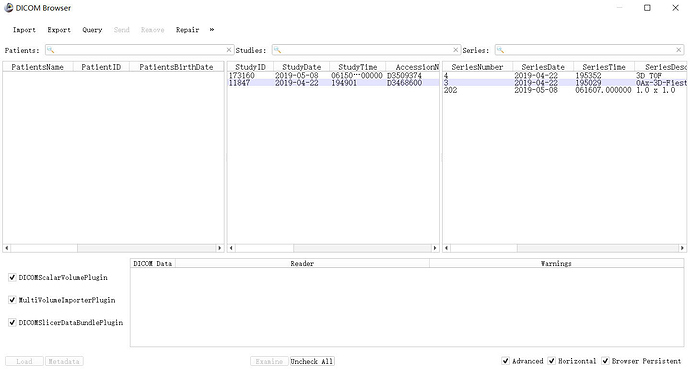Viewport: 690px width, 372px height.
Task: Open the Query toolbar action
Action: point(92,30)
